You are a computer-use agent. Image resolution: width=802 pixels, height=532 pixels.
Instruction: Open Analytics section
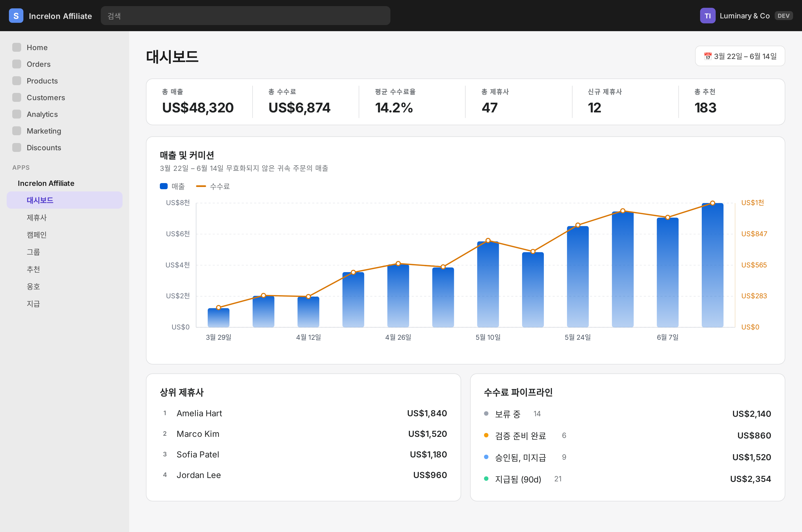pos(65,114)
